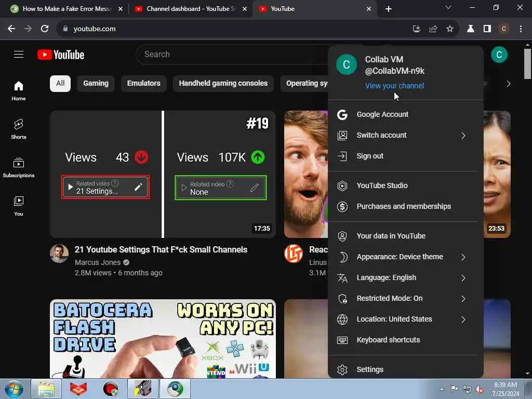The height and width of the screenshot is (399, 532).
Task: Open the Chrome profile C icon
Action: (504, 29)
